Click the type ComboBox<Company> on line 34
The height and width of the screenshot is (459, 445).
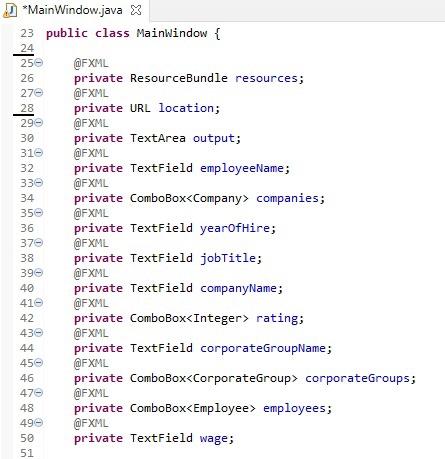click(189, 198)
